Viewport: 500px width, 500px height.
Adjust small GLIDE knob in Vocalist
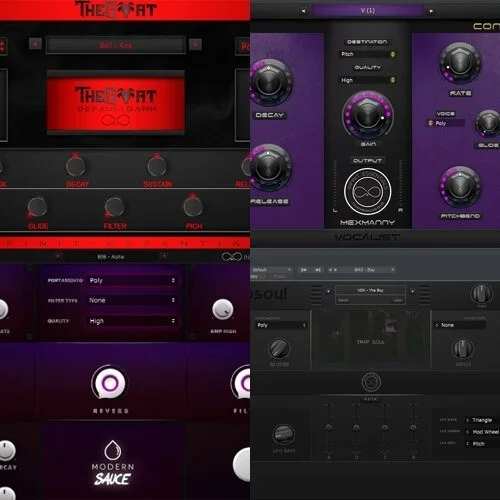(x=488, y=123)
